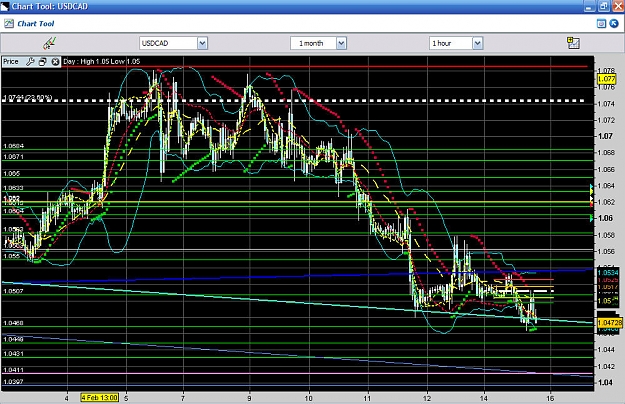Click the blue round arrow icon in header
The width and height of the screenshot is (625, 404).
pyautogui.click(x=614, y=24)
